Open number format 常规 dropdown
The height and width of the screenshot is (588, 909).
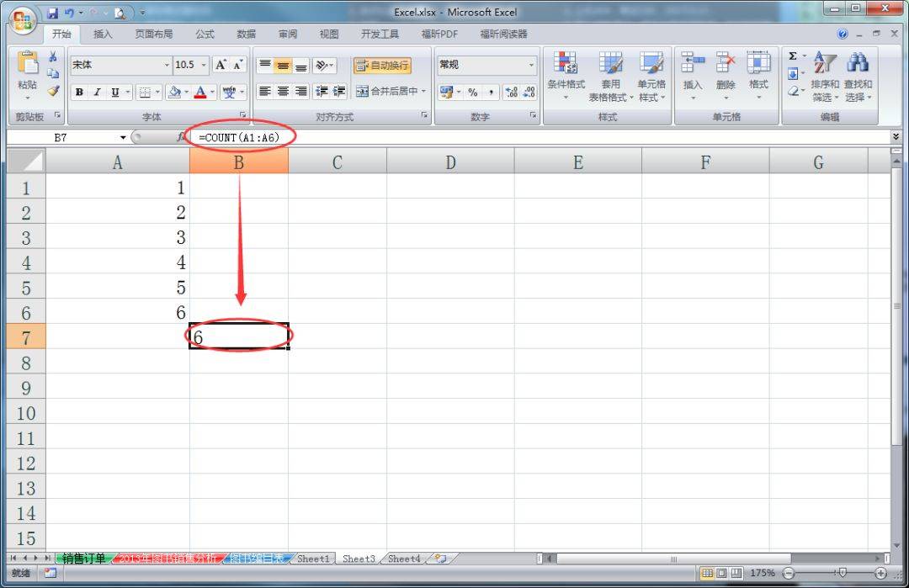531,65
